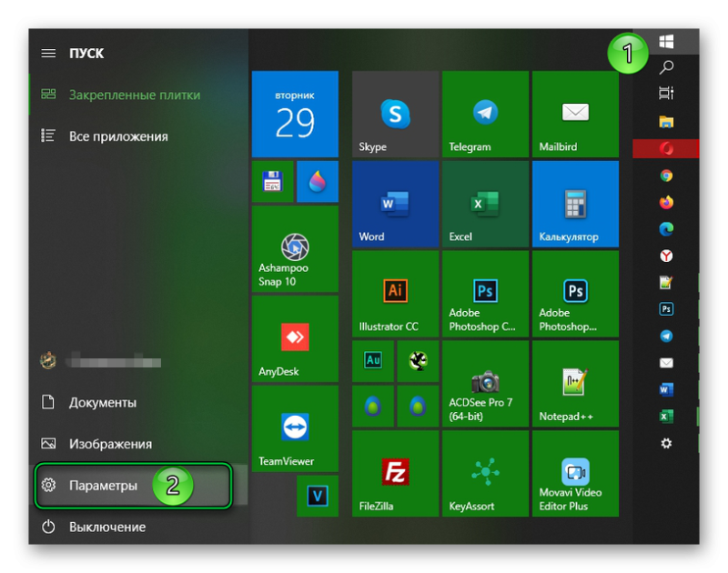Open File Explorer from the taskbar
This screenshot has width=728, height=573.
[x=666, y=122]
